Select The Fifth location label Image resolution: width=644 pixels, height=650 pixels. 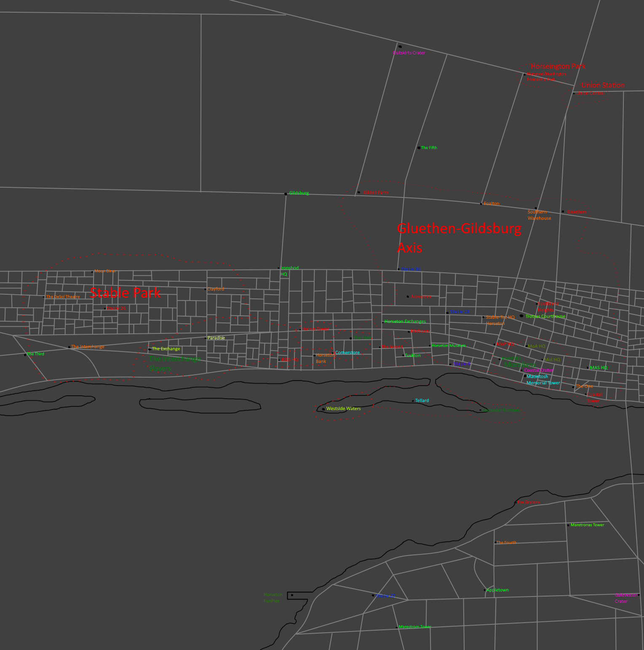coord(429,148)
